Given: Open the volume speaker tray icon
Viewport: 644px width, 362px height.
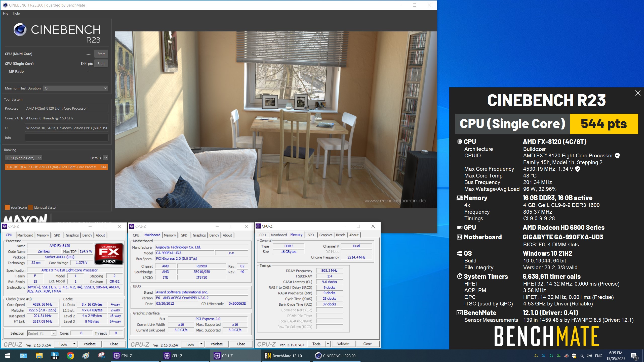Looking at the screenshot, I should point(589,356).
